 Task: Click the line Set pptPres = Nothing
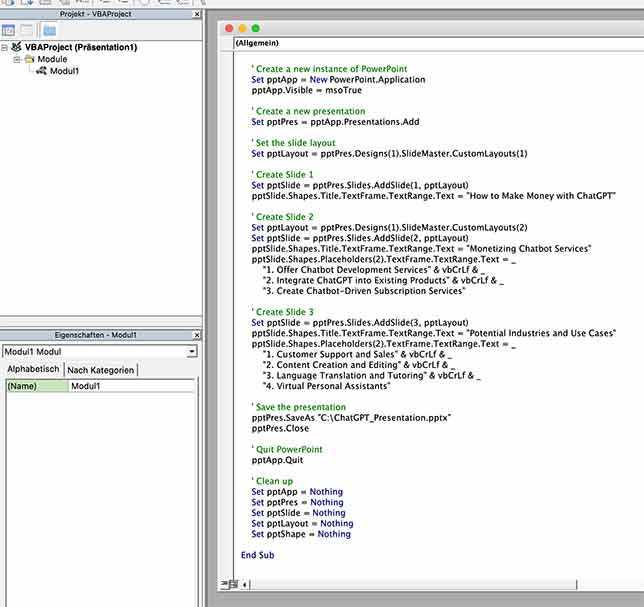click(x=297, y=503)
